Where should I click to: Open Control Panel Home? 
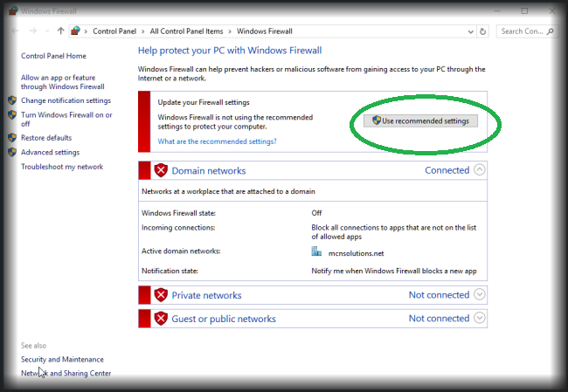[53, 56]
